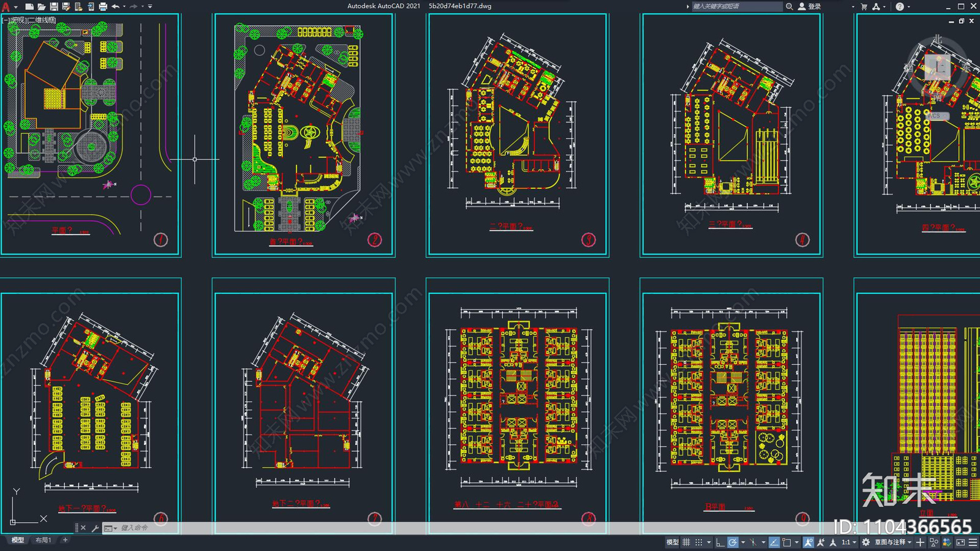Expand the Redo history dropdown arrow
Image resolution: width=980 pixels, height=551 pixels.
click(x=143, y=7)
